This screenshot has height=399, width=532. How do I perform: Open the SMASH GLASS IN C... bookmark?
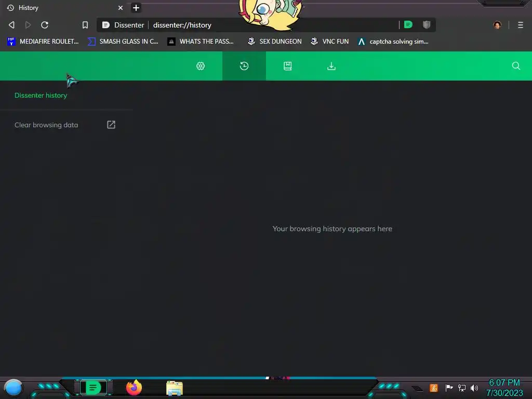123,42
